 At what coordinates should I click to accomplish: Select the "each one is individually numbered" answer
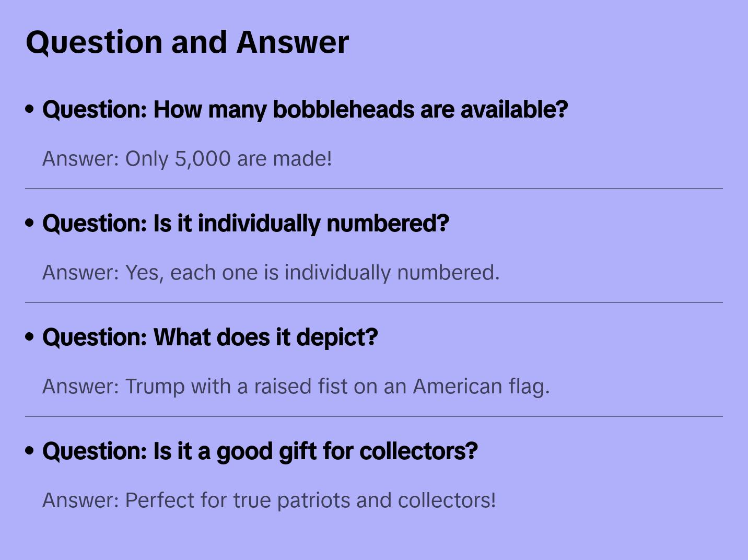271,273
